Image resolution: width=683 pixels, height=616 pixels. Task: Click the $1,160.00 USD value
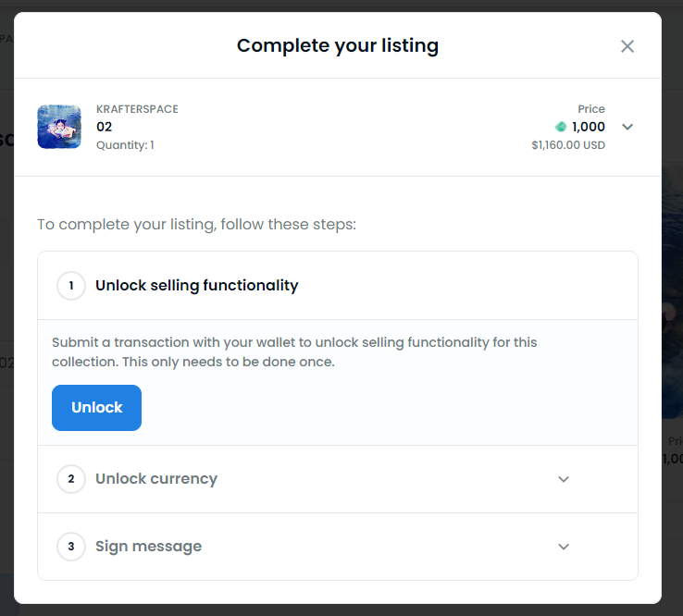[568, 145]
